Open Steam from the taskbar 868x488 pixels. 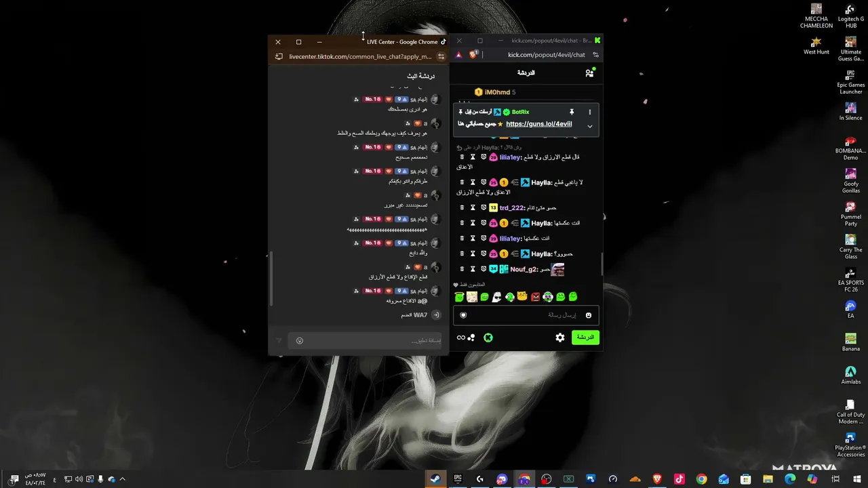point(435,479)
